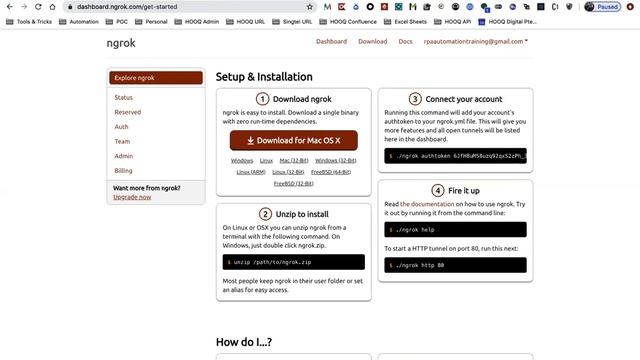Open Download in top navigation
This screenshot has width=640, height=360.
click(x=373, y=41)
